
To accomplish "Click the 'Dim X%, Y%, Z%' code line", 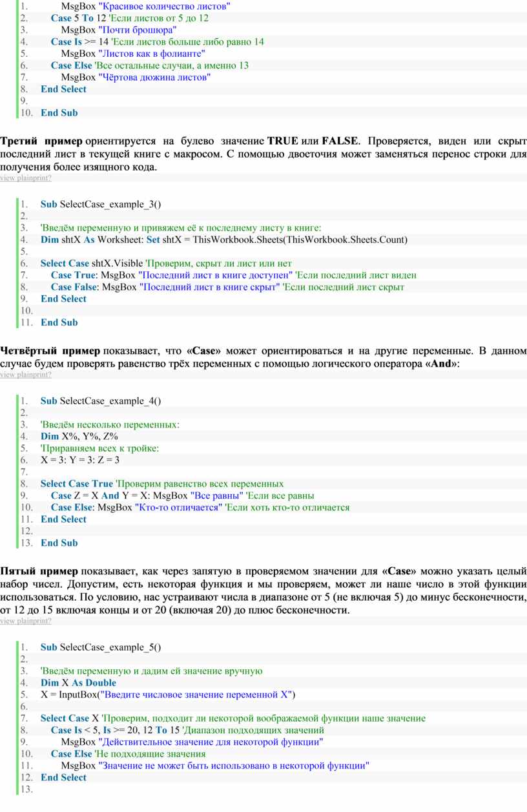I will tap(79, 437).
